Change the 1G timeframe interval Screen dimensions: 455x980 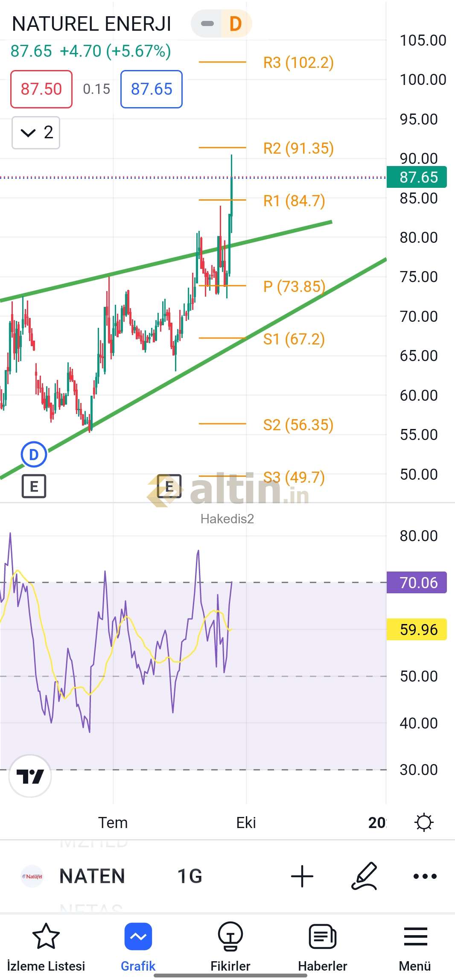coord(190,876)
